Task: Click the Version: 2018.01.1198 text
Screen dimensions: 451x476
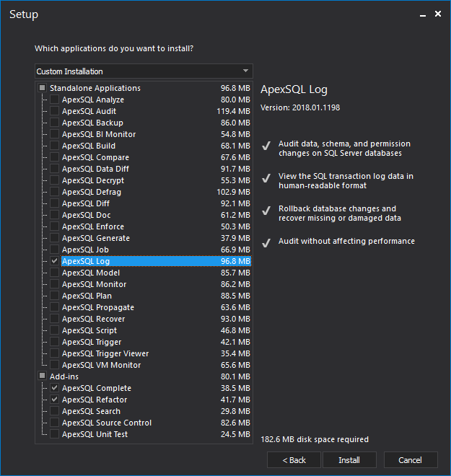Action: [x=300, y=107]
